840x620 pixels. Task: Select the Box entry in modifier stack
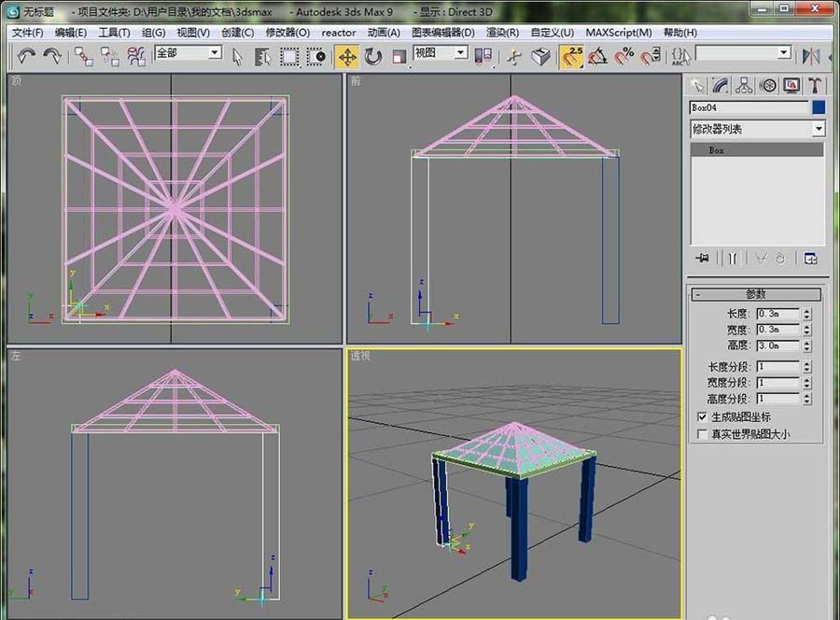(757, 150)
